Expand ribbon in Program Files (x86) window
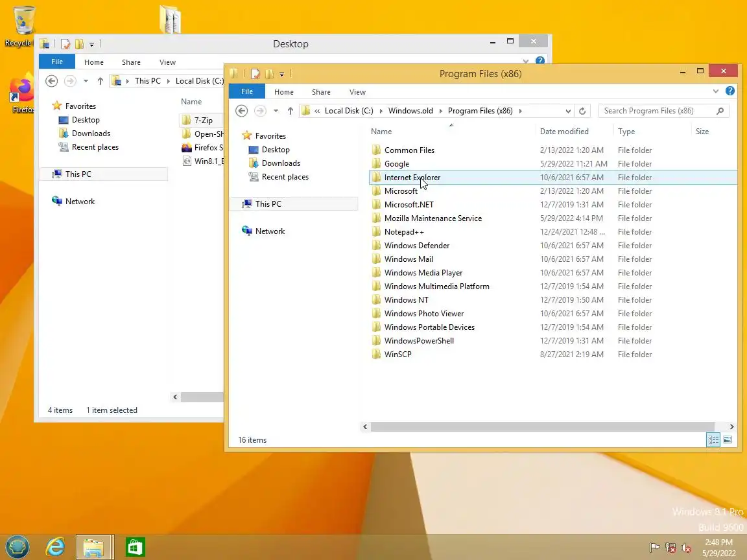The height and width of the screenshot is (560, 747). click(x=716, y=91)
